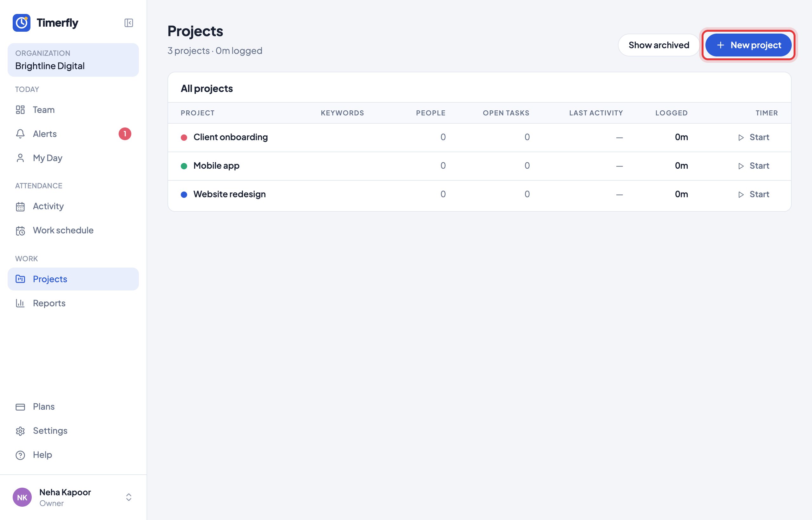Click the red dot beside Client onboarding
Viewport: 812px width, 520px height.
pos(184,137)
